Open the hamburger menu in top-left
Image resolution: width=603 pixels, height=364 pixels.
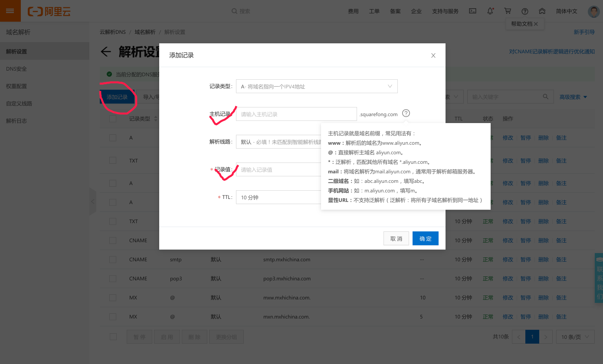click(10, 11)
